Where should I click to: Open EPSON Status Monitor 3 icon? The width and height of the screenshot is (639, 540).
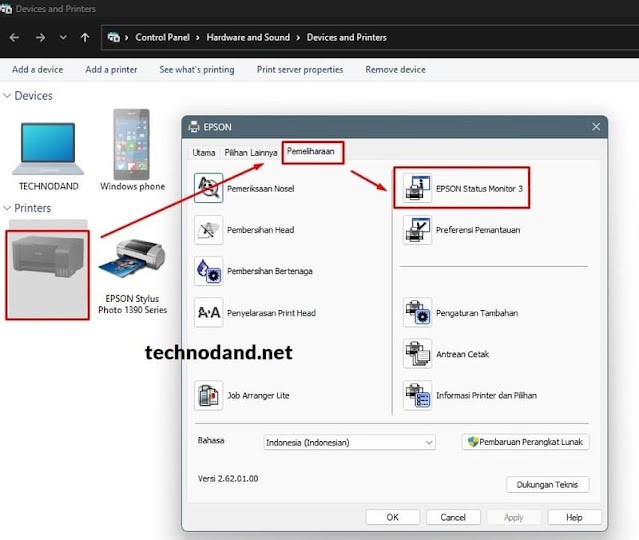pyautogui.click(x=417, y=188)
